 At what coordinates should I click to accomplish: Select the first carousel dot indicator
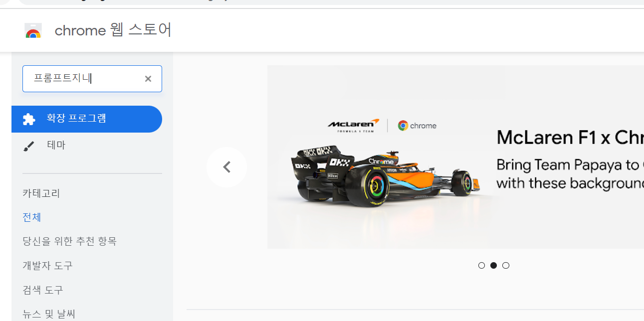pos(481,265)
